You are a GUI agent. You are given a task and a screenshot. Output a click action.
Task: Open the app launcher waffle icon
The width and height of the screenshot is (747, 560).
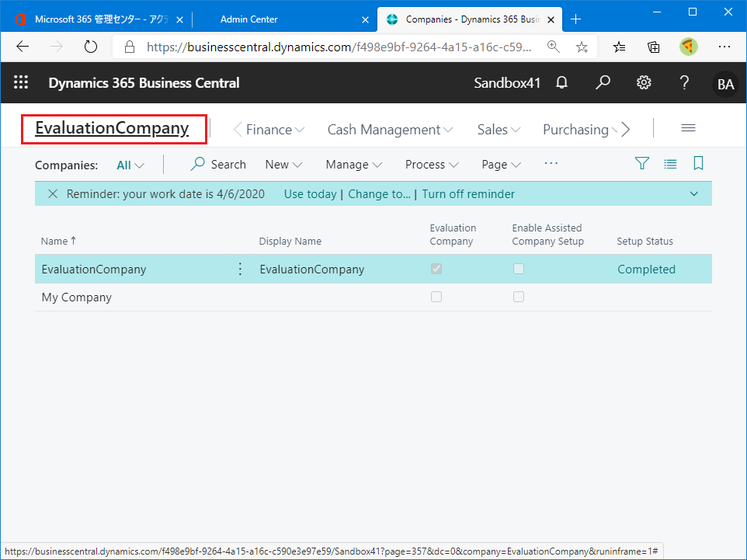[21, 83]
